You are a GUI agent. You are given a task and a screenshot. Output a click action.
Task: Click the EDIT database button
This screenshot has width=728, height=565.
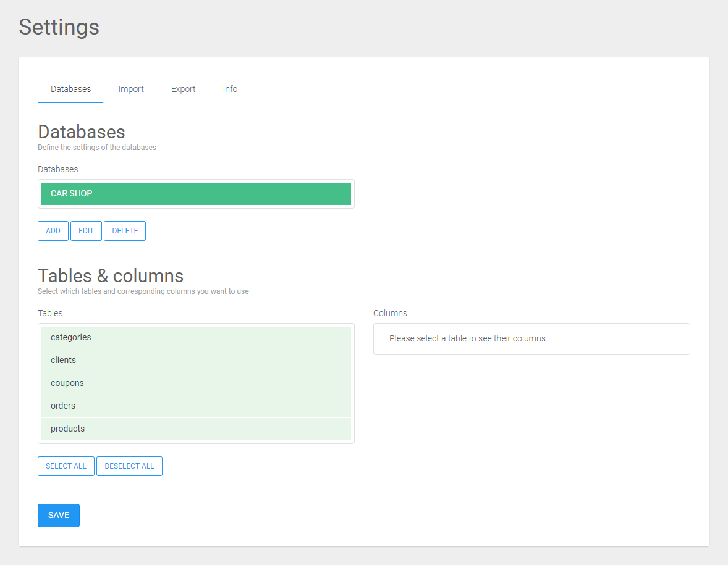pos(86,231)
